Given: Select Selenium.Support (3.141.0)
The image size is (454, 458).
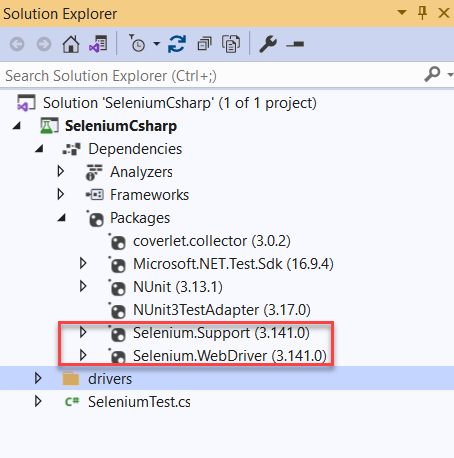Looking at the screenshot, I should 221,333.
